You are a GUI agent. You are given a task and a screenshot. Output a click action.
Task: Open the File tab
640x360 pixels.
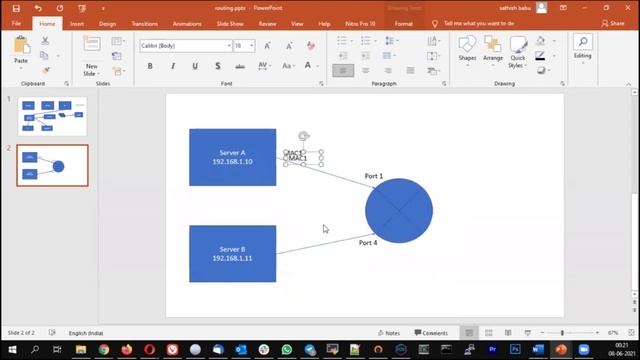[16, 24]
